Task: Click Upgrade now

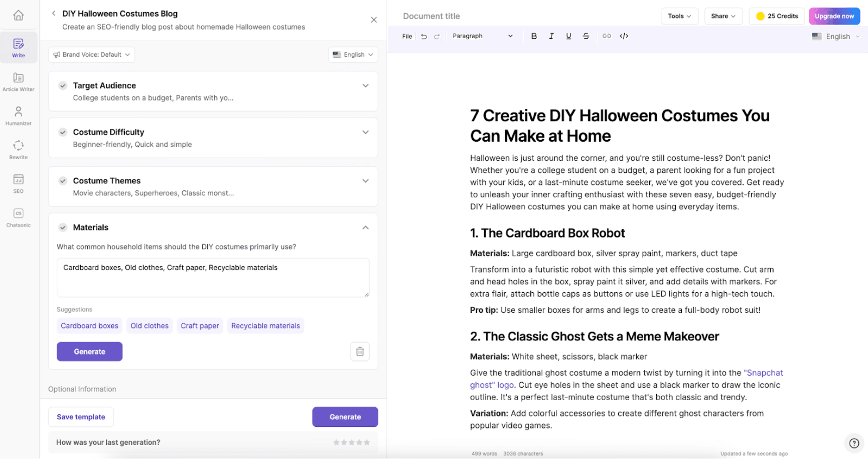Action: coord(834,16)
